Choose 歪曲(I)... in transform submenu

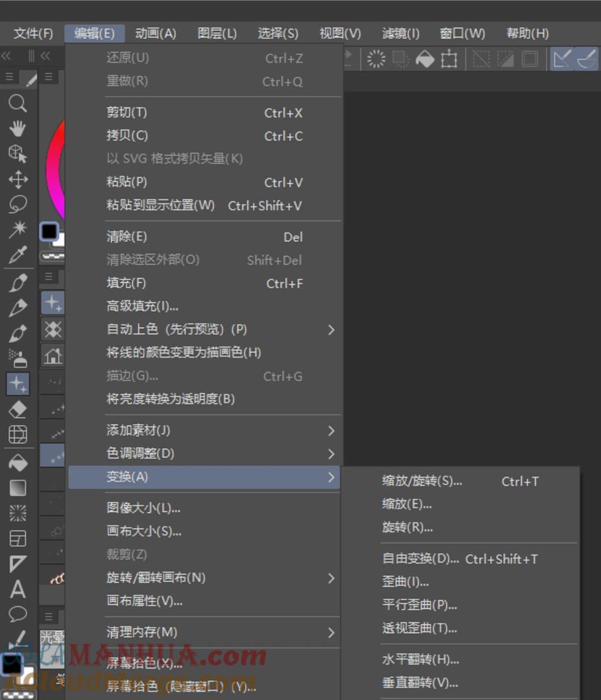pyautogui.click(x=461, y=582)
